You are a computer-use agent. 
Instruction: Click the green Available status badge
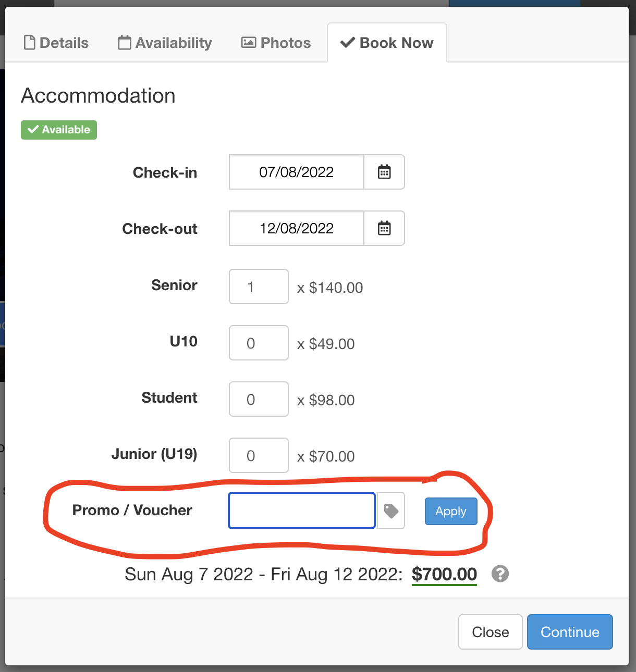pyautogui.click(x=59, y=130)
